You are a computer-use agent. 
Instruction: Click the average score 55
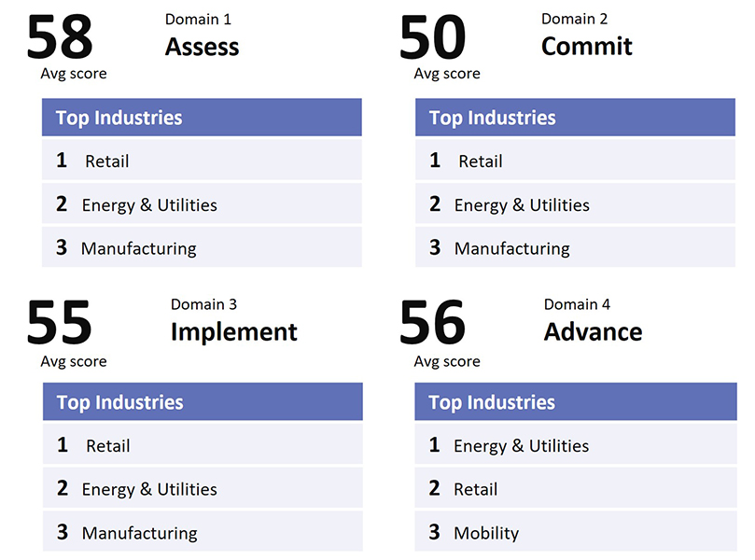click(60, 323)
